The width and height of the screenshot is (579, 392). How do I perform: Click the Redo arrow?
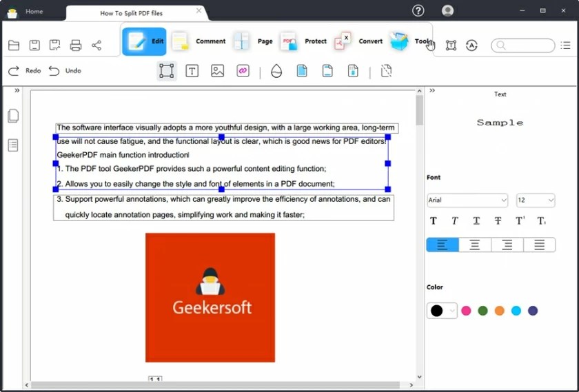pyautogui.click(x=14, y=70)
